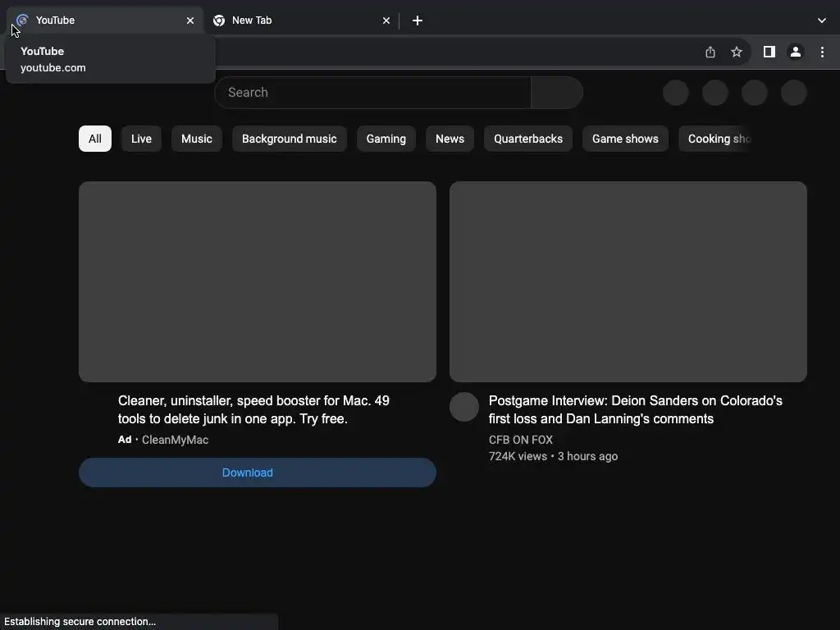Viewport: 840px width, 630px height.
Task: Click the CleanMyMac advertiser name
Action: [176, 440]
